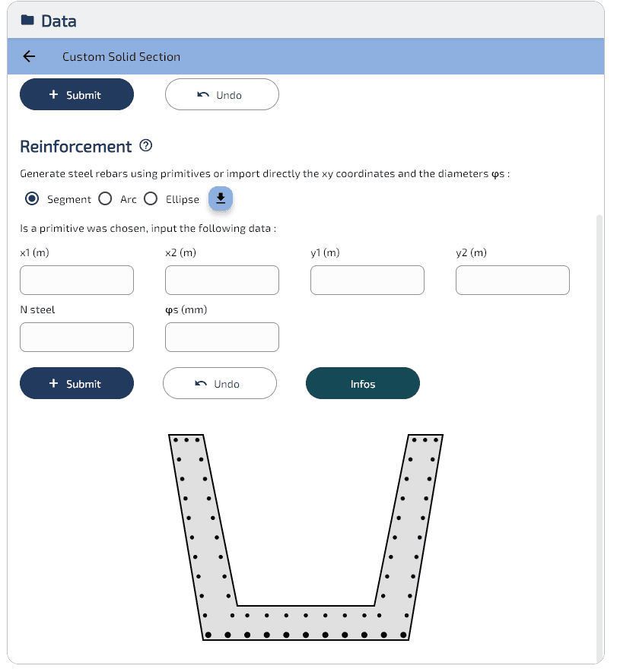The height and width of the screenshot is (672, 617).
Task: Click the Data folder icon
Action: coord(27,21)
